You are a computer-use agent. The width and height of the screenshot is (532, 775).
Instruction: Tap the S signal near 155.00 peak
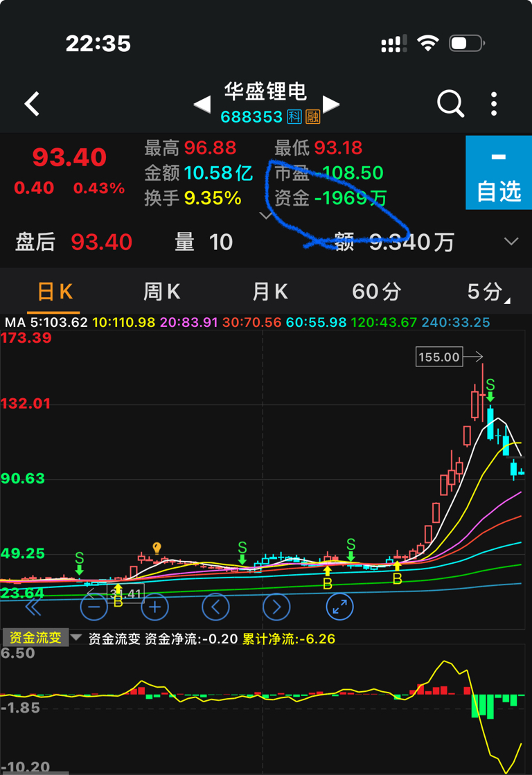490,389
